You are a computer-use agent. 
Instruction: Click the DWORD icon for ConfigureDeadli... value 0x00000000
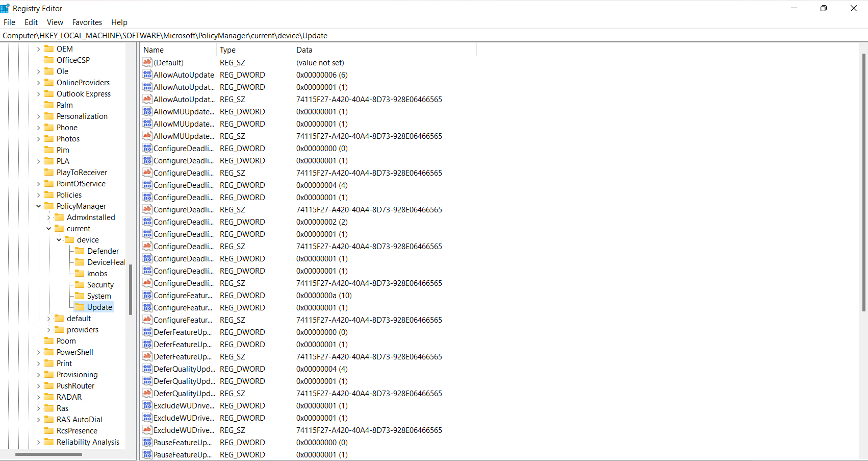(x=147, y=148)
